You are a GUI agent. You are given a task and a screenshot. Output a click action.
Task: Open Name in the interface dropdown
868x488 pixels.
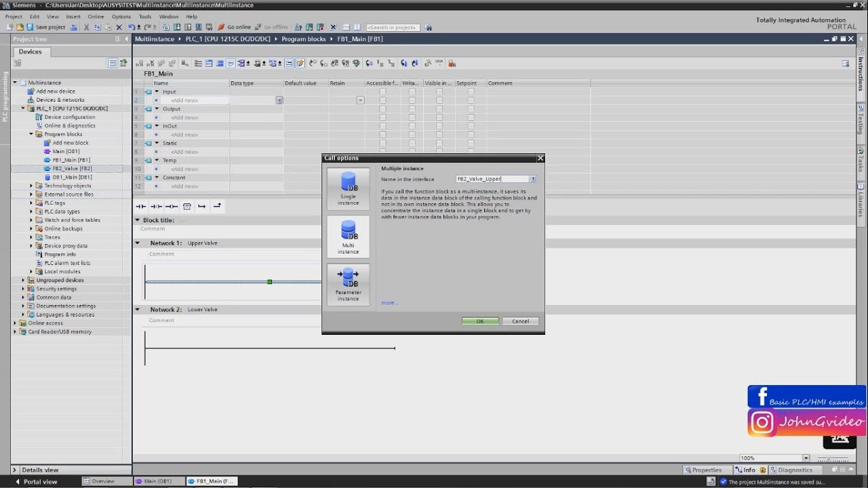pos(533,179)
